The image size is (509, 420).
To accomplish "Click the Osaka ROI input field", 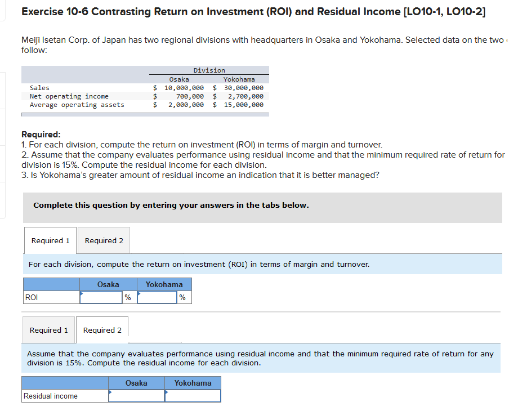I will [x=101, y=297].
